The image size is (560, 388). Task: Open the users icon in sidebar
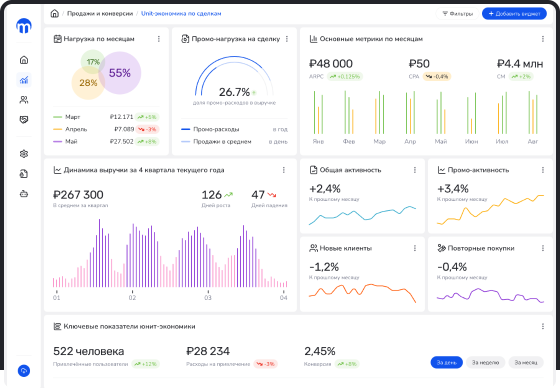click(24, 100)
